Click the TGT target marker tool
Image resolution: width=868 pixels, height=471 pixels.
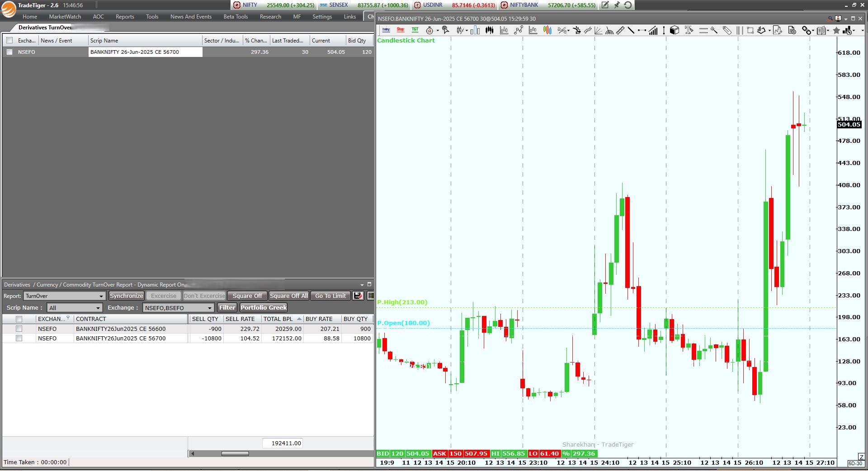[x=415, y=30]
